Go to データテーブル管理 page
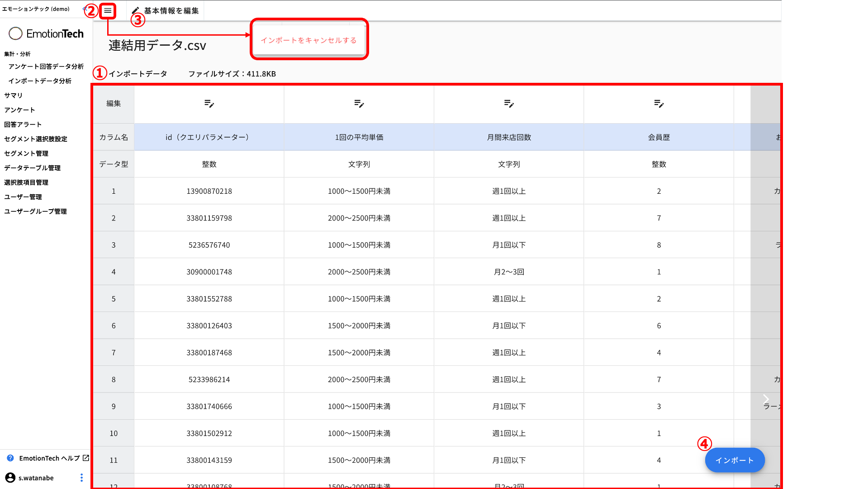The width and height of the screenshot is (868, 489). click(32, 168)
